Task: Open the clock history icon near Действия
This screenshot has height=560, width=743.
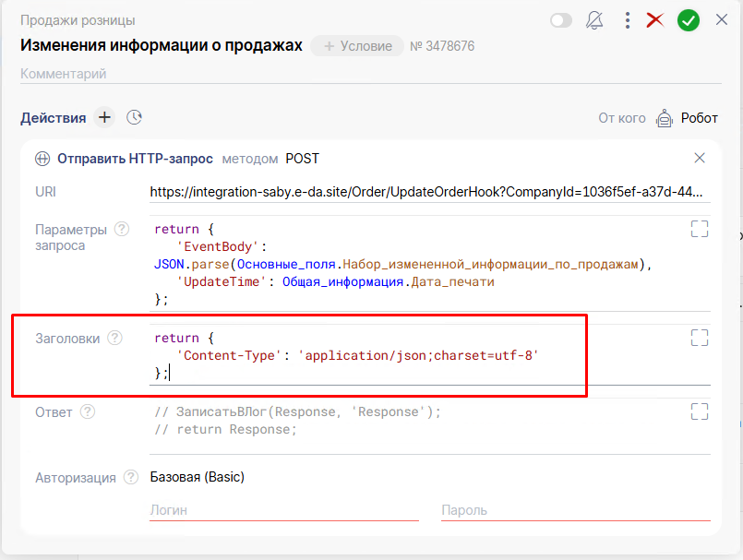Action: click(x=135, y=117)
